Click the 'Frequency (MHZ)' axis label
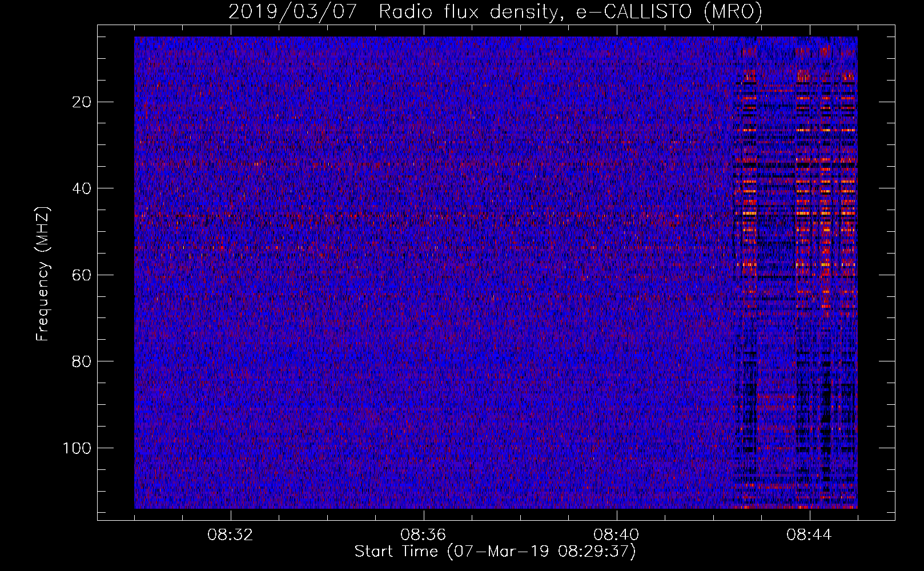Screen dimensions: 924x571 [43, 274]
